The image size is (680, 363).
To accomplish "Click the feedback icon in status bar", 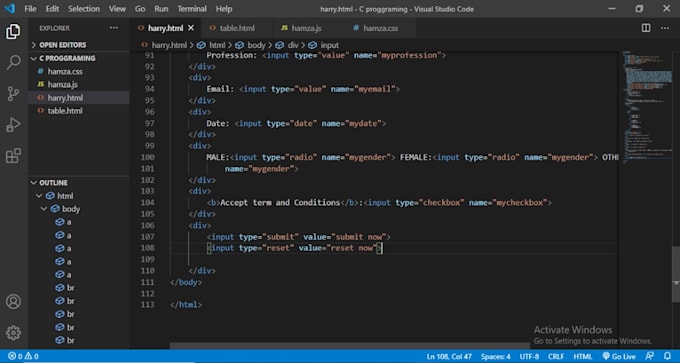I will coord(650,356).
